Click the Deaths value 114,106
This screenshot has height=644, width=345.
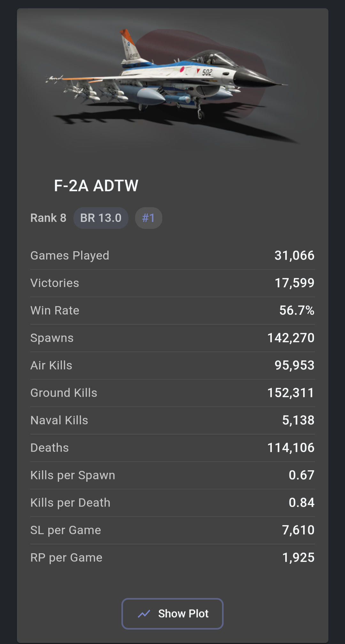291,448
